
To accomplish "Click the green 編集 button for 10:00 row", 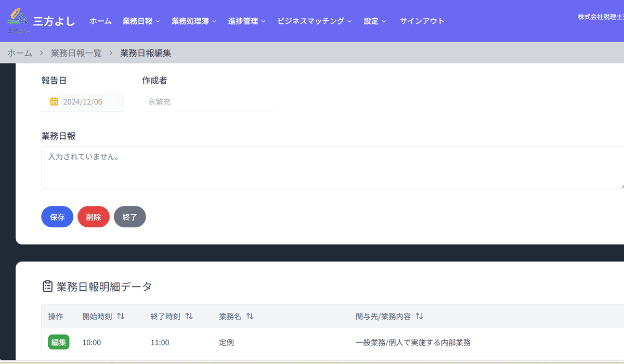I will click(58, 342).
